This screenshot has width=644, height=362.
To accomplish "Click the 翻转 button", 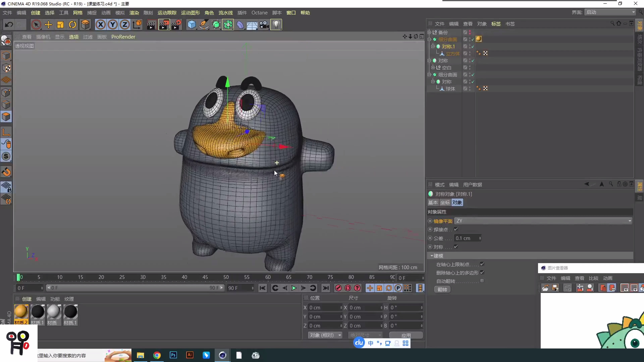I will [442, 289].
